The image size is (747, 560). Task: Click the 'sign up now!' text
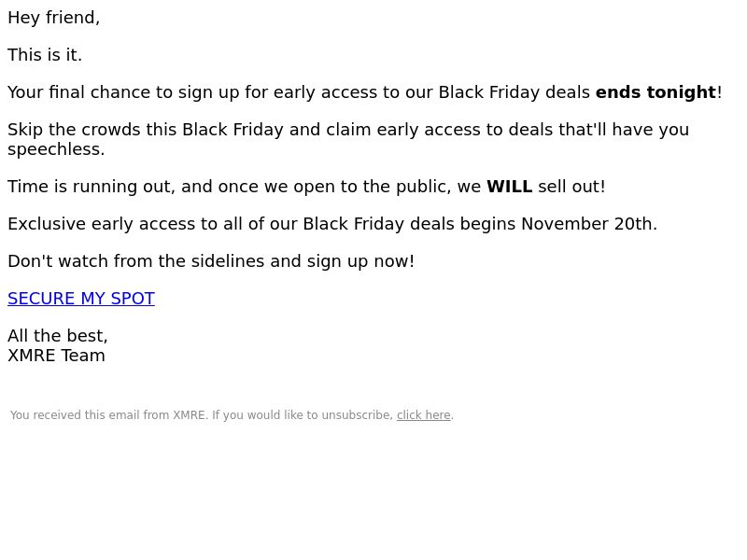360,261
